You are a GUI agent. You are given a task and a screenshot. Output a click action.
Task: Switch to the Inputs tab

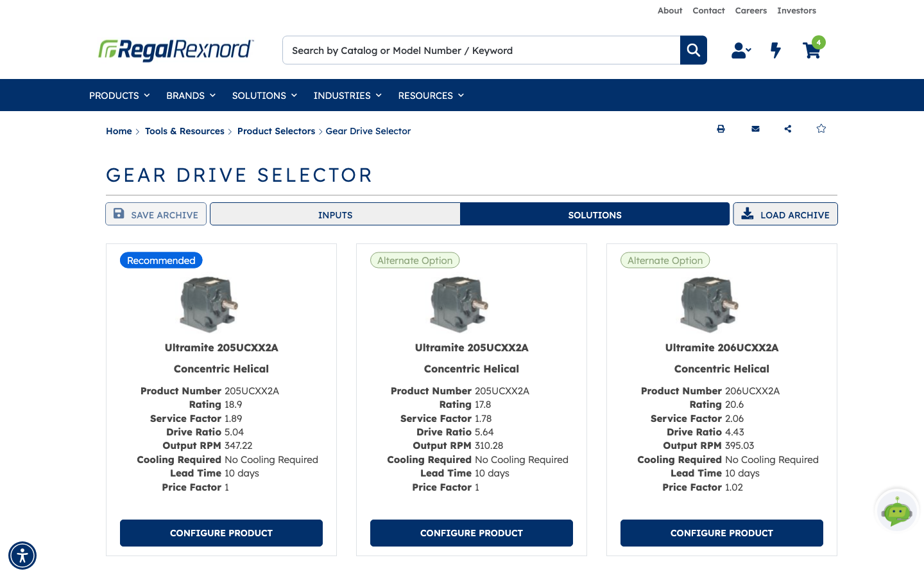pos(335,215)
